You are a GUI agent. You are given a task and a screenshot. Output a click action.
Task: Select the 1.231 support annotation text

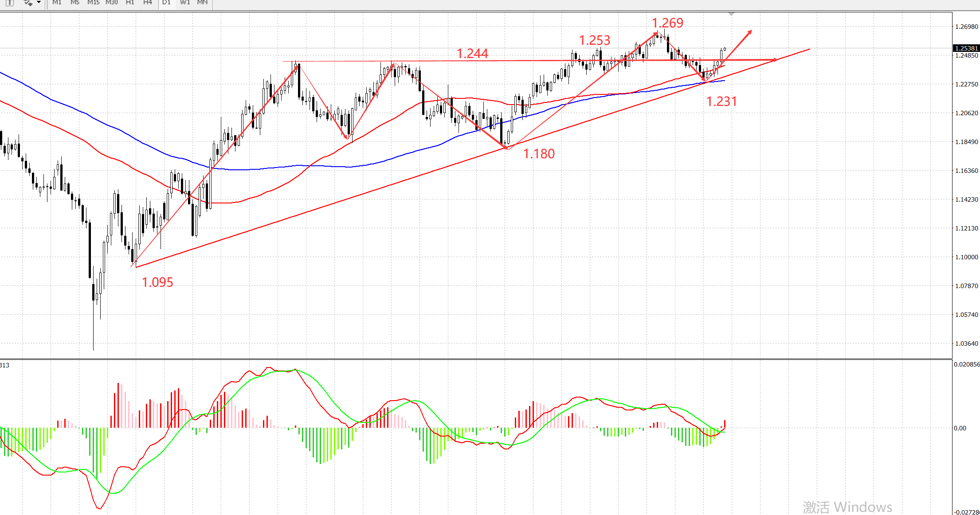pos(721,101)
